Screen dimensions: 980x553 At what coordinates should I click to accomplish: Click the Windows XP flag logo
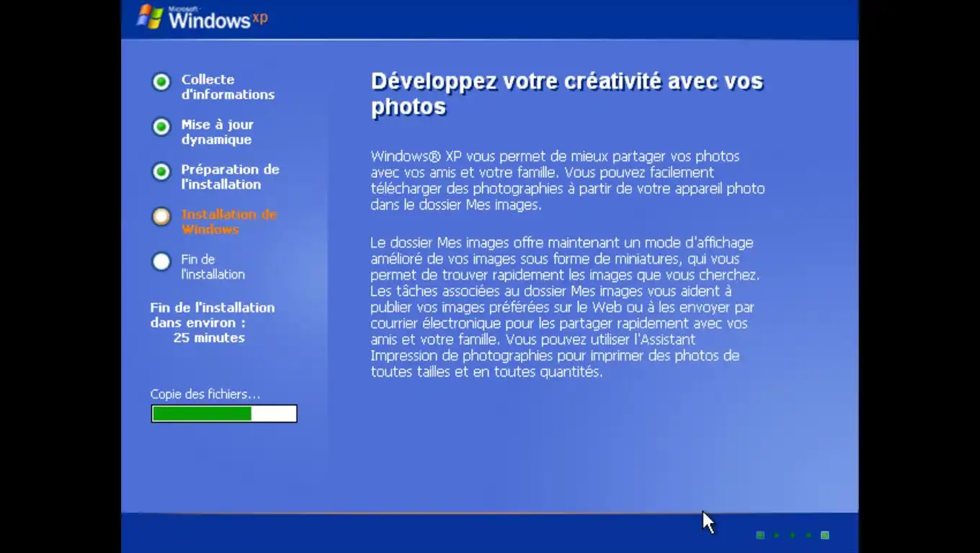pyautogui.click(x=151, y=16)
